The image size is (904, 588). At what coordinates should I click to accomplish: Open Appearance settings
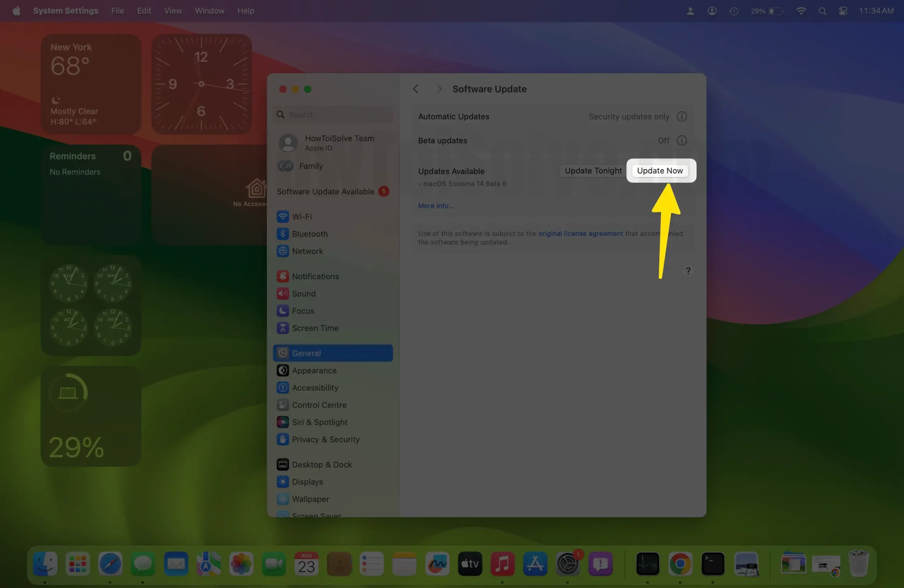(x=333, y=370)
